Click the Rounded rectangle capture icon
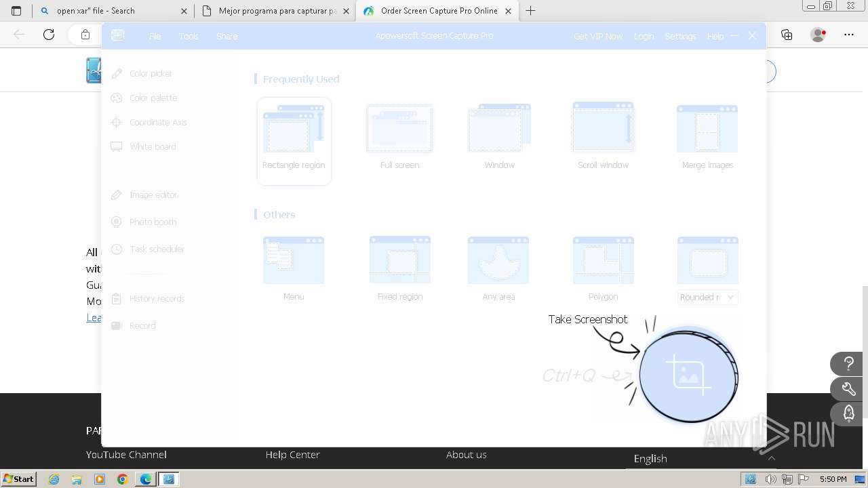The width and height of the screenshot is (868, 488). [707, 260]
